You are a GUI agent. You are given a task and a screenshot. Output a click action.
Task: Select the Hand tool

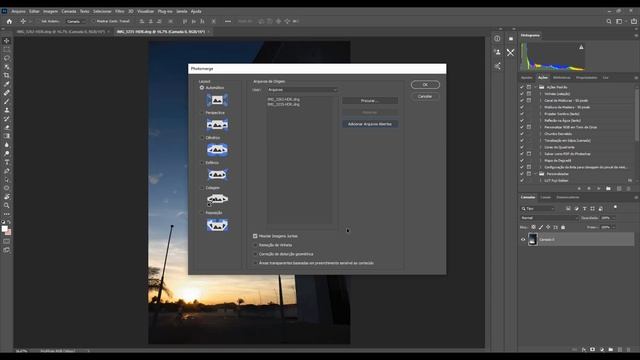[x=7, y=197]
